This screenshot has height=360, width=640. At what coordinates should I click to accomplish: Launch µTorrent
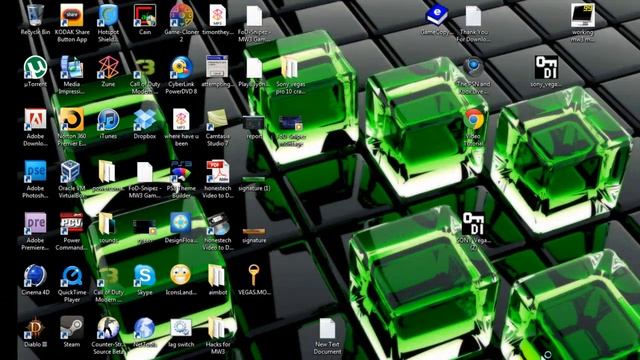(x=35, y=67)
